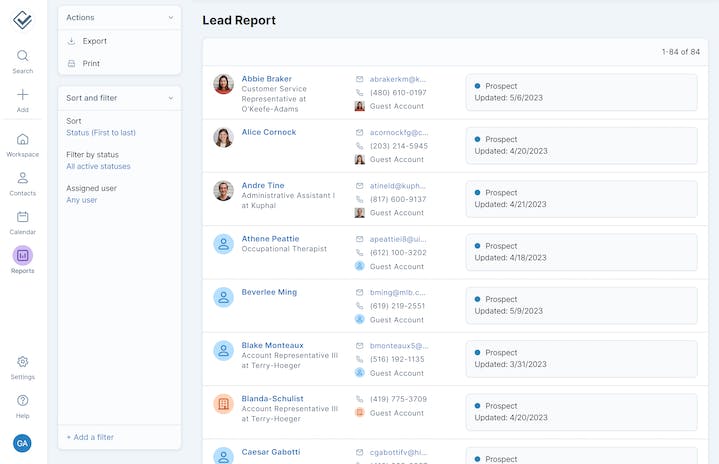Click phone icon beside (480) 610-0197
The width and height of the screenshot is (719, 464).
click(x=360, y=93)
